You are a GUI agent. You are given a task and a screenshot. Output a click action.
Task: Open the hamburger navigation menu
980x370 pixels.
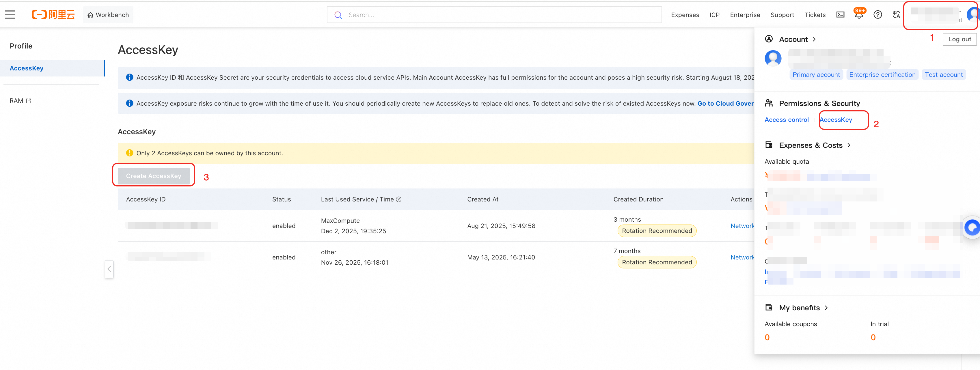pyautogui.click(x=10, y=15)
